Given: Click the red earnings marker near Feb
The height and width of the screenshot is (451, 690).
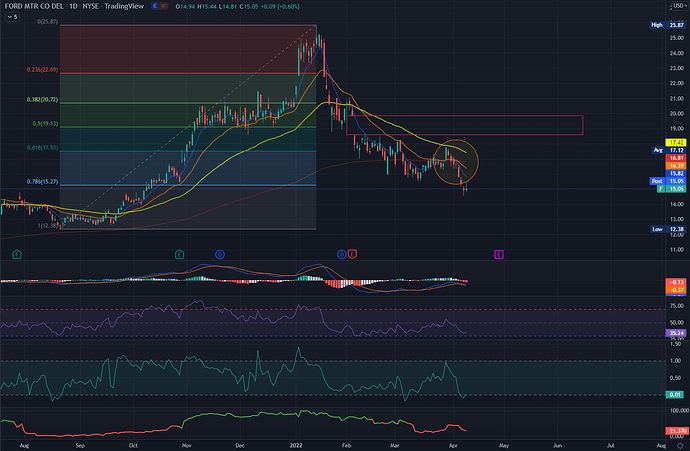Looking at the screenshot, I should (352, 254).
